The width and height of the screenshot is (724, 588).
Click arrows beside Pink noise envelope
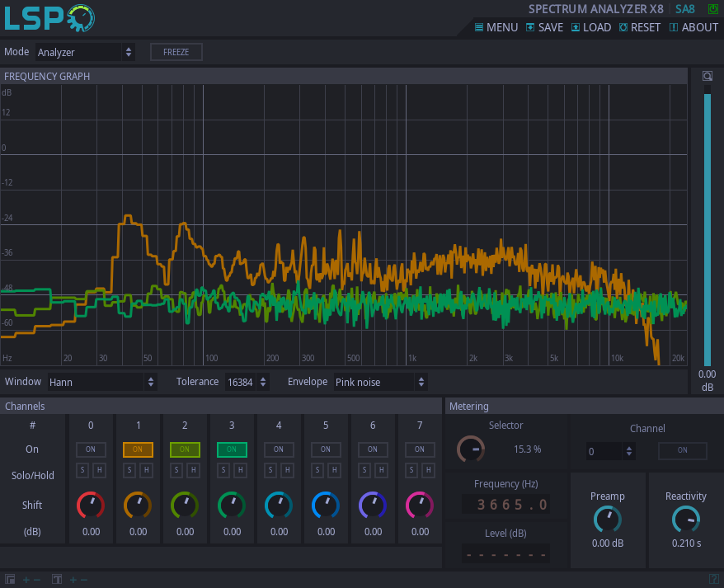point(421,382)
